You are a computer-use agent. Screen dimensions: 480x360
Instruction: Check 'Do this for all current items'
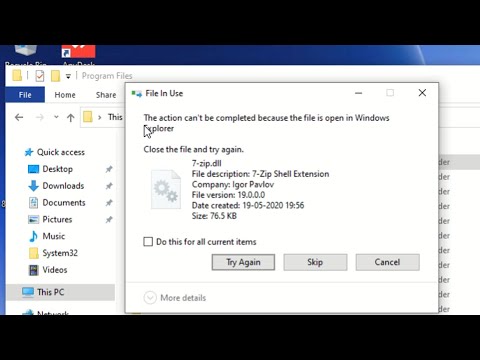(x=148, y=242)
